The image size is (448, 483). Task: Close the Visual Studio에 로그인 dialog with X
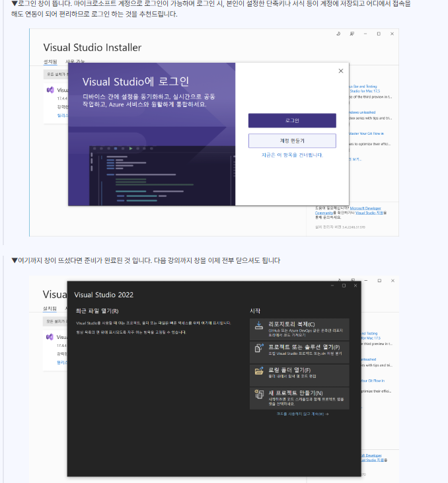coord(341,71)
